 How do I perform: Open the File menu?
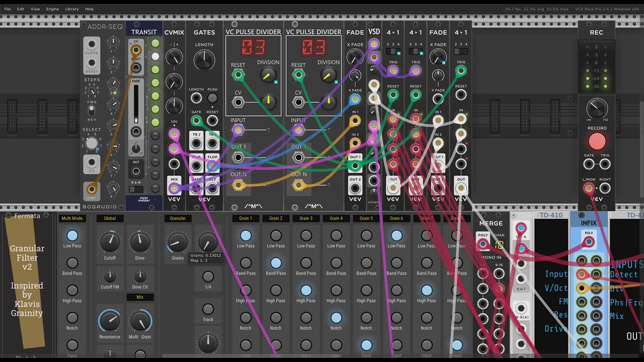click(x=8, y=9)
